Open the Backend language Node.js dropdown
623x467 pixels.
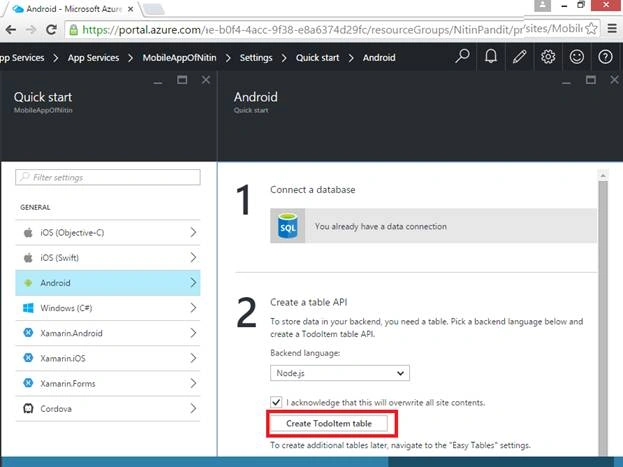340,373
